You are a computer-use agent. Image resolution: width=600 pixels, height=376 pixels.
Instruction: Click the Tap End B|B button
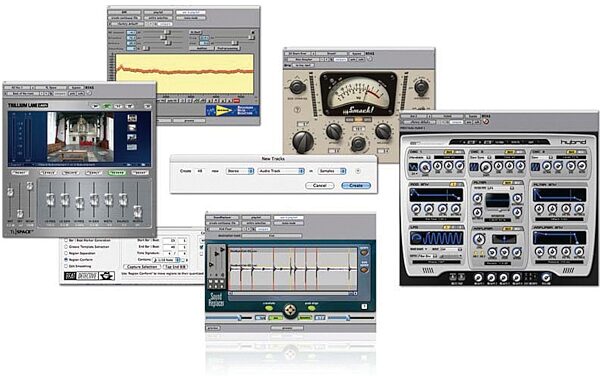(176, 267)
